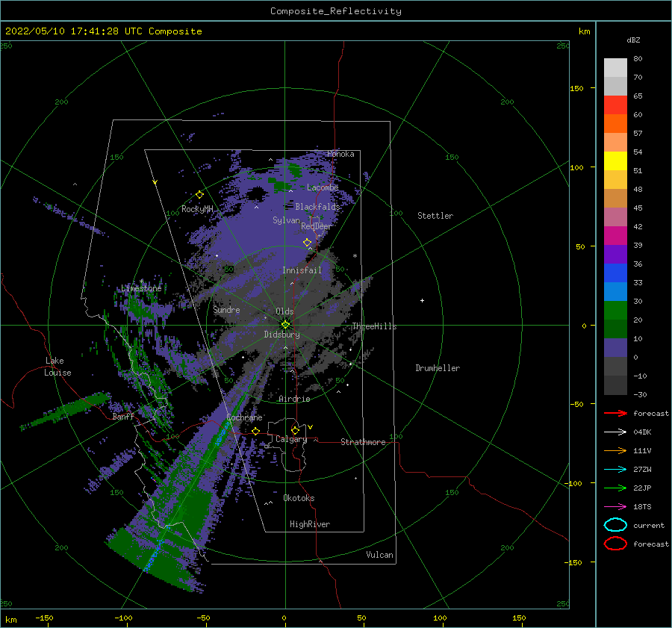Click the 04DK legend label
The height and width of the screenshot is (628, 672).
[642, 432]
